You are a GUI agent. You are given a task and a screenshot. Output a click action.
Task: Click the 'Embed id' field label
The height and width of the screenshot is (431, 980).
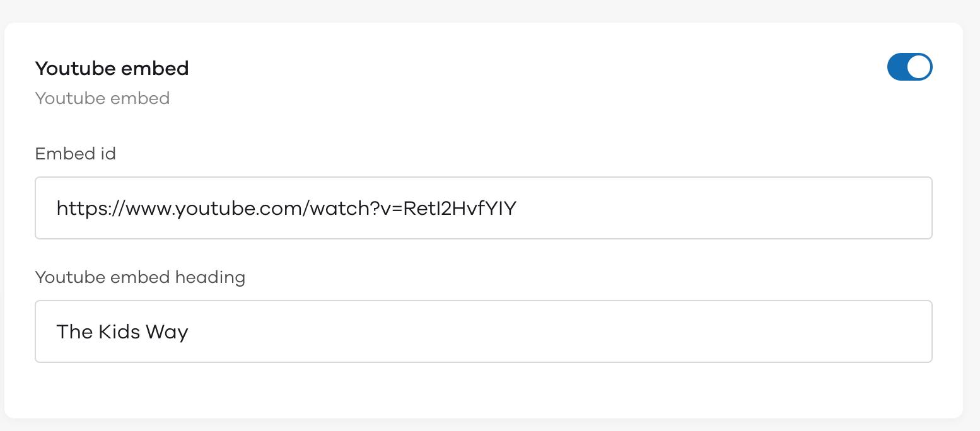(x=76, y=154)
